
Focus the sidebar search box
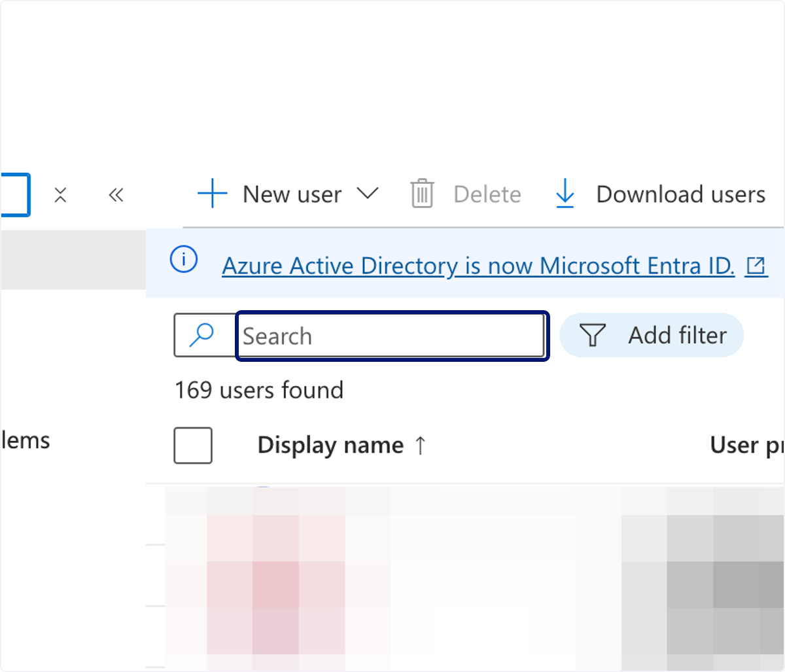(x=15, y=194)
